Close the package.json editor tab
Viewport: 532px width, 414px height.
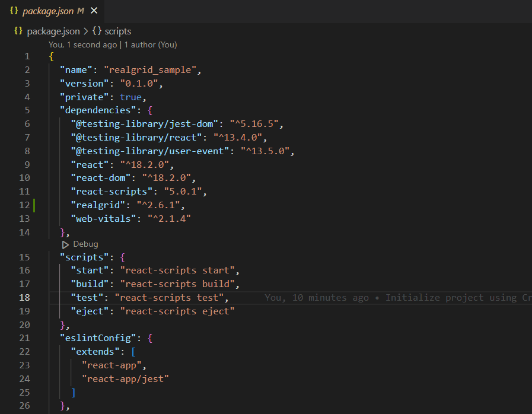point(94,11)
